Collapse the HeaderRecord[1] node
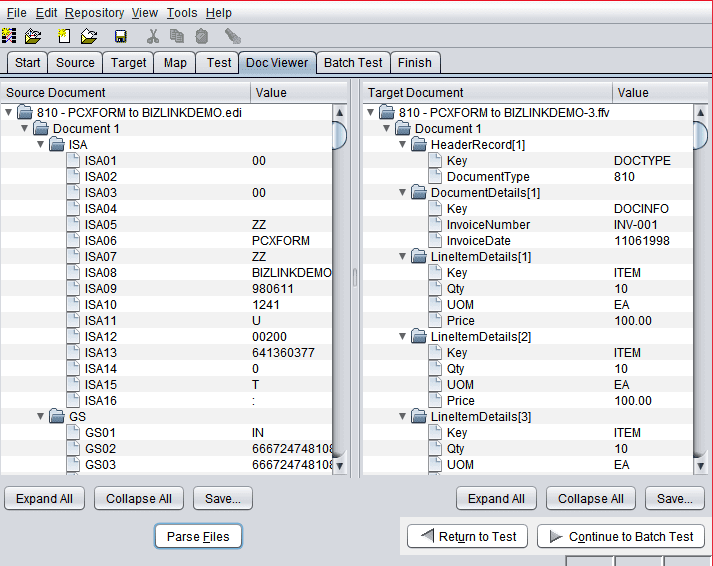Image resolution: width=713 pixels, height=566 pixels. (x=402, y=145)
